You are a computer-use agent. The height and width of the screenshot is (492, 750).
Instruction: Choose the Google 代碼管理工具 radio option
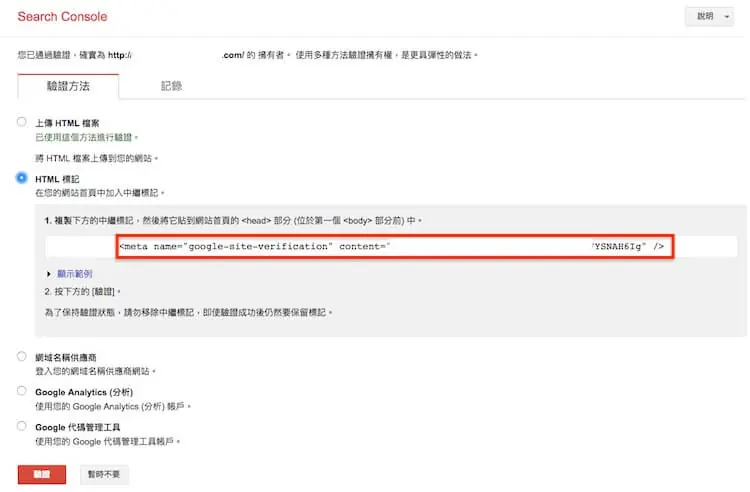[x=22, y=426]
